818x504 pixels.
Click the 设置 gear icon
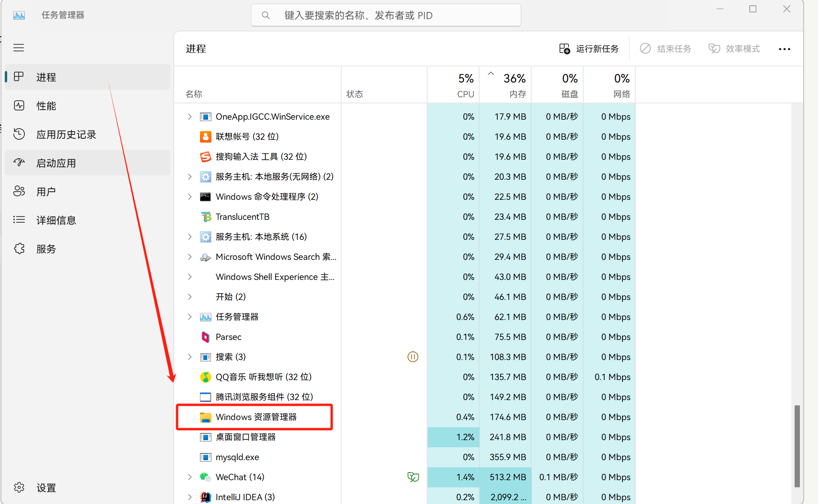click(19, 487)
